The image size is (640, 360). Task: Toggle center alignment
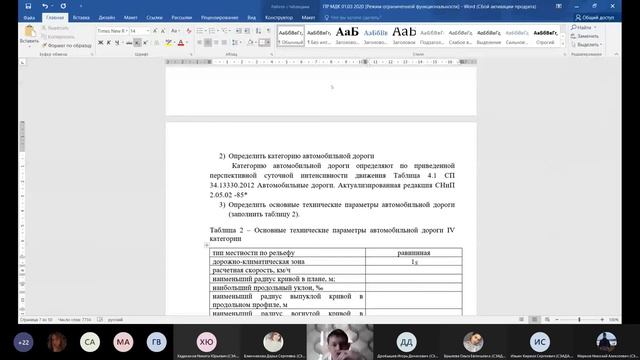pos(208,42)
